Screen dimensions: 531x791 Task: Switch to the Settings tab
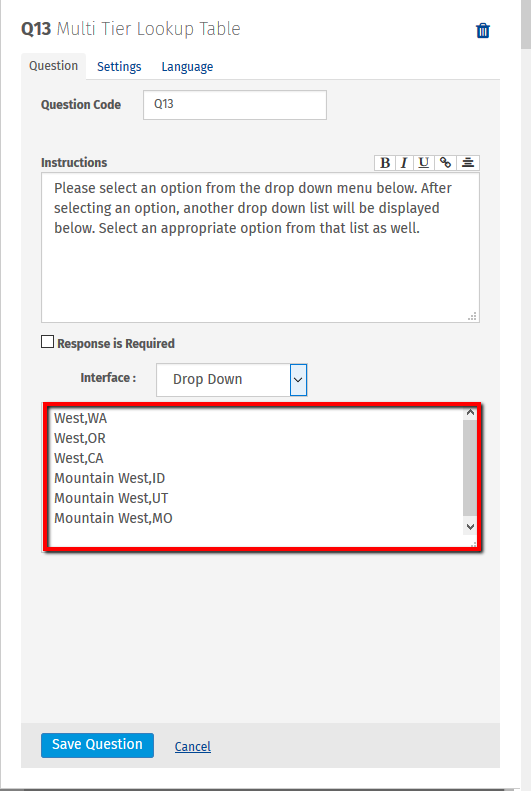tap(119, 67)
